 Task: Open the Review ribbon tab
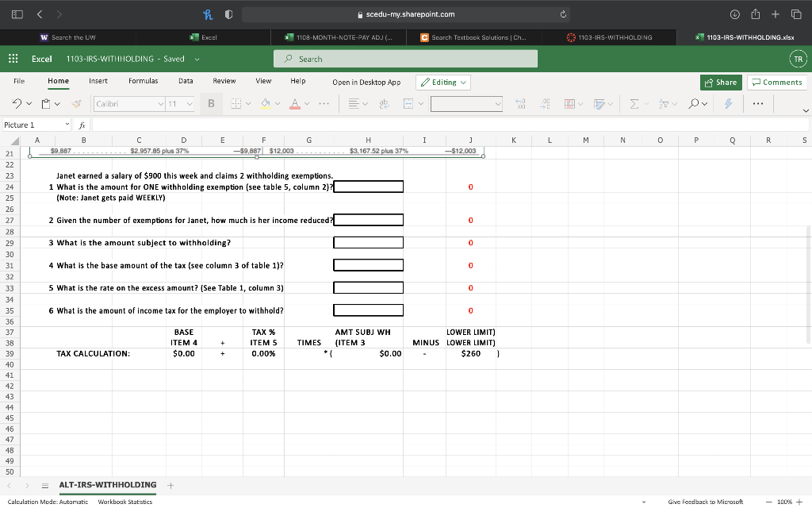tap(224, 81)
